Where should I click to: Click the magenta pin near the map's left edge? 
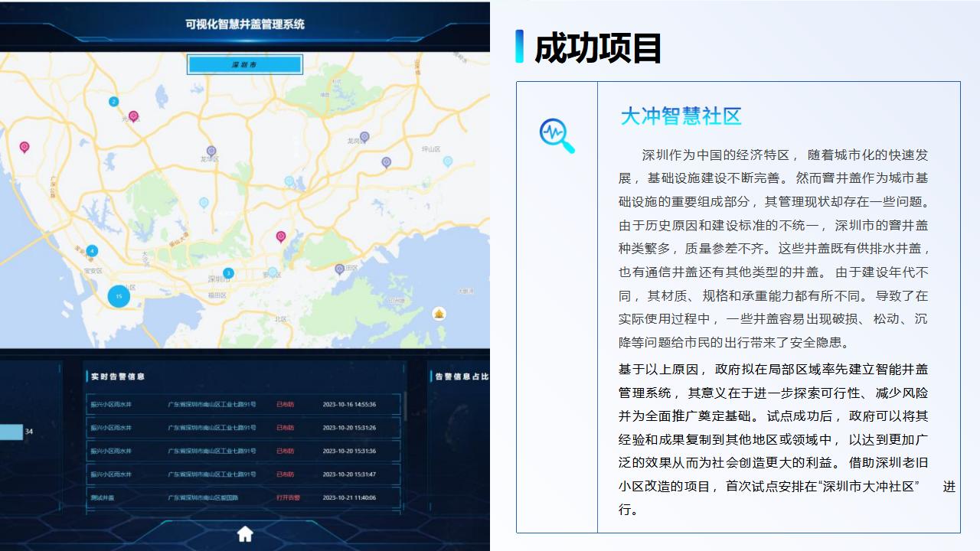[24, 146]
